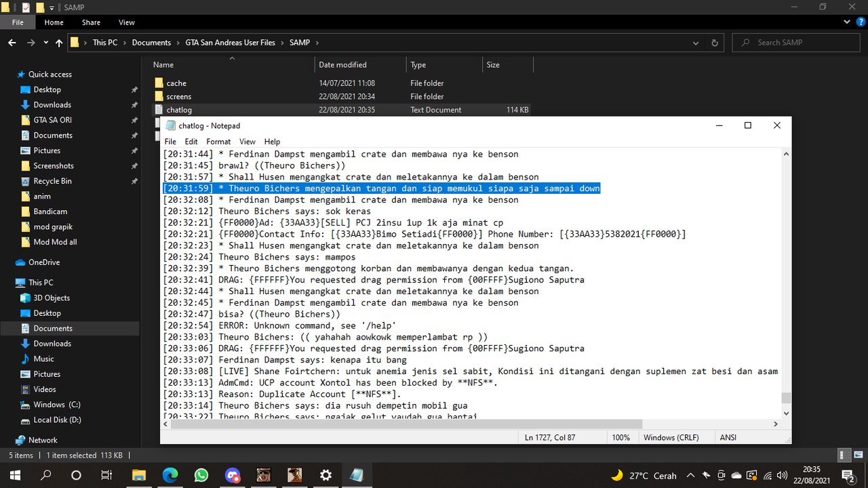Switch to Explorer Home tab

coord(54,22)
